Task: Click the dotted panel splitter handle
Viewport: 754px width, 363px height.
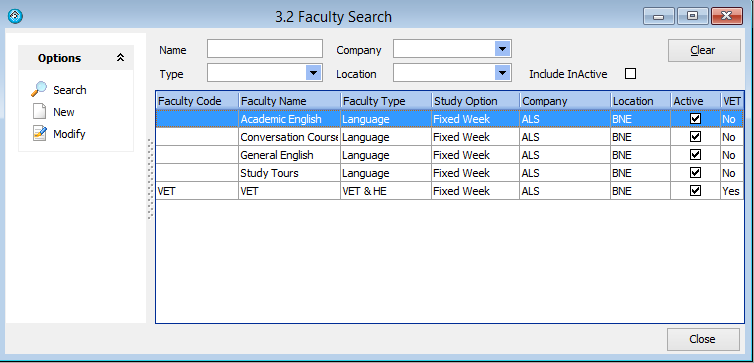Action: tap(150, 179)
